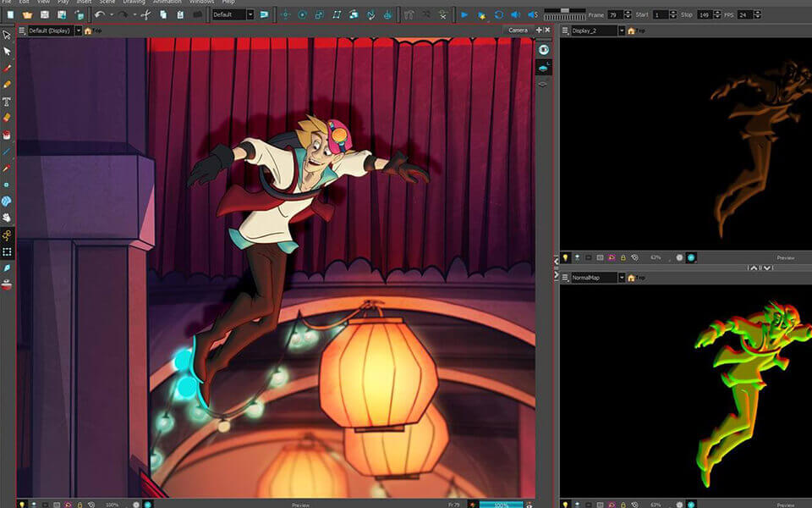Open the Display_2 display dropdown
The height and width of the screenshot is (508, 812).
point(622,30)
